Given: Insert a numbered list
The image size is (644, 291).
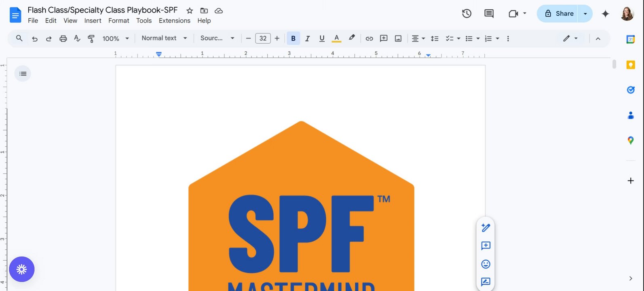Looking at the screenshot, I should pyautogui.click(x=488, y=38).
